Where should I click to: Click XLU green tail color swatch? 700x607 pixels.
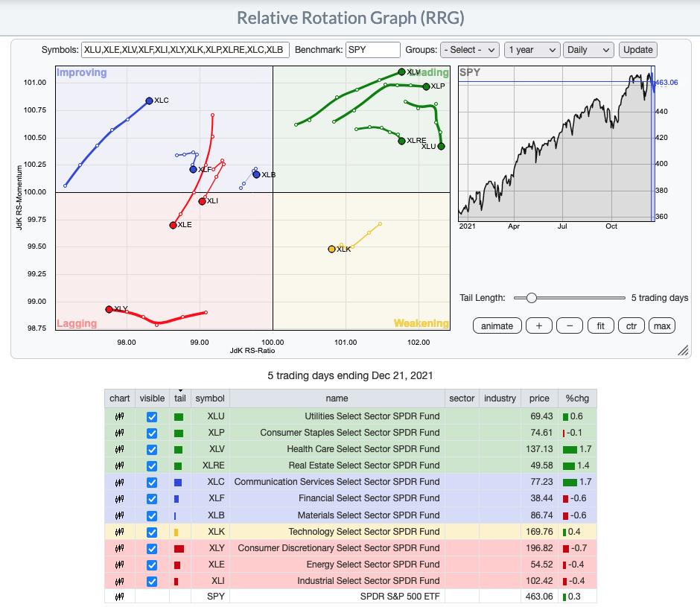179,417
